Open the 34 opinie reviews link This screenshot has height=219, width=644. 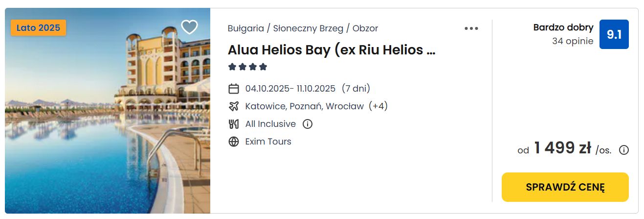[x=573, y=41]
